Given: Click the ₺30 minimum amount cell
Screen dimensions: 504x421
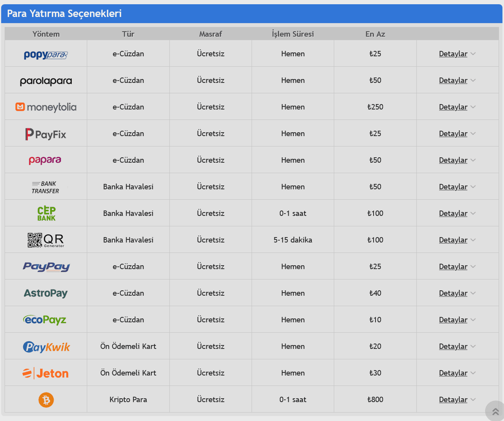Looking at the screenshot, I should point(375,373).
